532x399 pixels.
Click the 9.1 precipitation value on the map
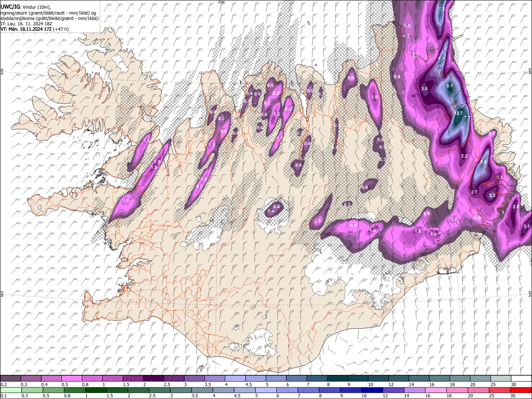(x=449, y=86)
